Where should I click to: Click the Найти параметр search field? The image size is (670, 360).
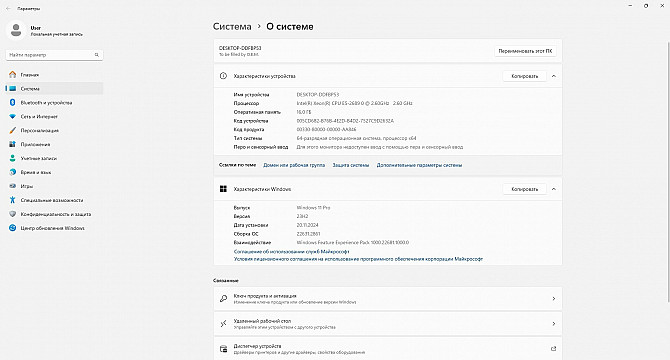(x=54, y=55)
